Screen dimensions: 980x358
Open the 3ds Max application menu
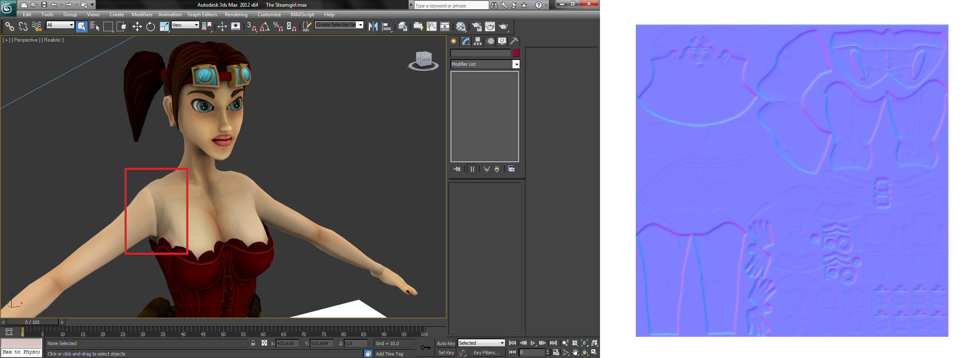point(8,8)
